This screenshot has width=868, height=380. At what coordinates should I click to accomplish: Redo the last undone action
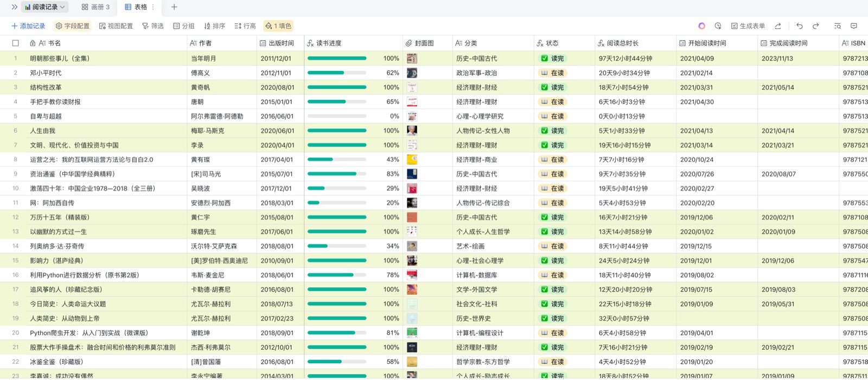[x=815, y=26]
